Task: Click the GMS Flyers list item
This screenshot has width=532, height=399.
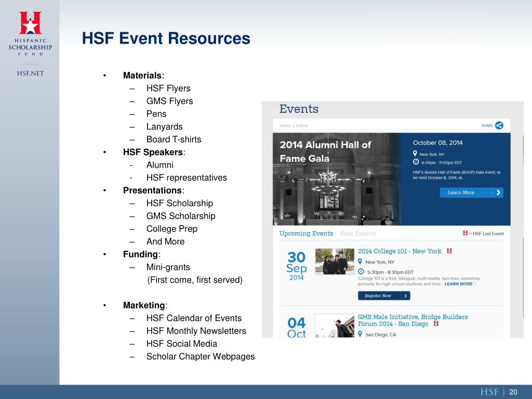Action: pos(170,101)
